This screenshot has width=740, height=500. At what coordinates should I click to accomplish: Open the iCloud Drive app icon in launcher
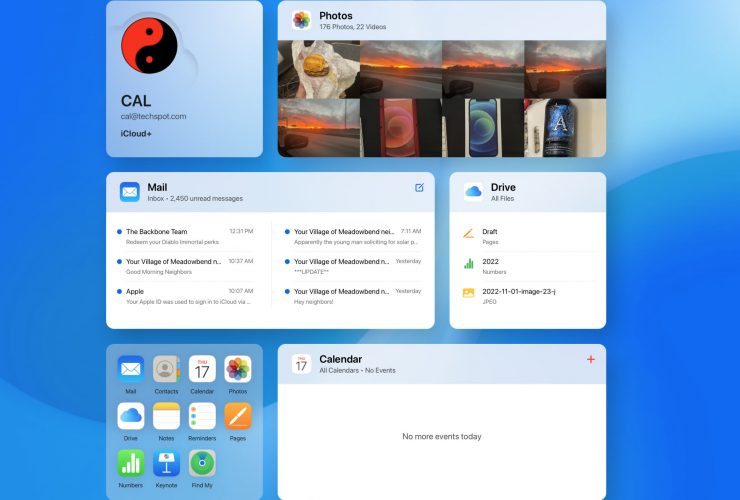(x=131, y=416)
